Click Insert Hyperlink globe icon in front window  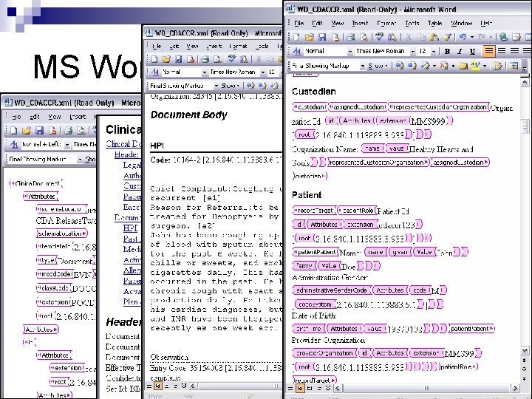point(503,37)
